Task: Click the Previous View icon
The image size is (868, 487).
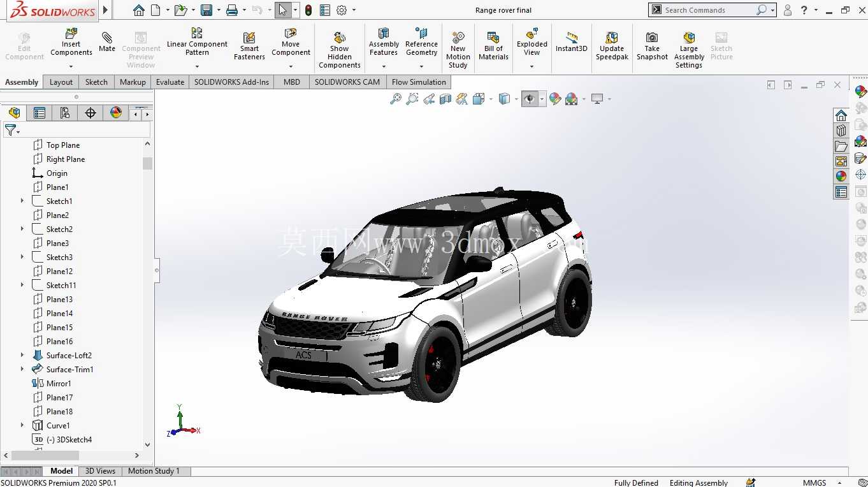Action: (x=429, y=99)
